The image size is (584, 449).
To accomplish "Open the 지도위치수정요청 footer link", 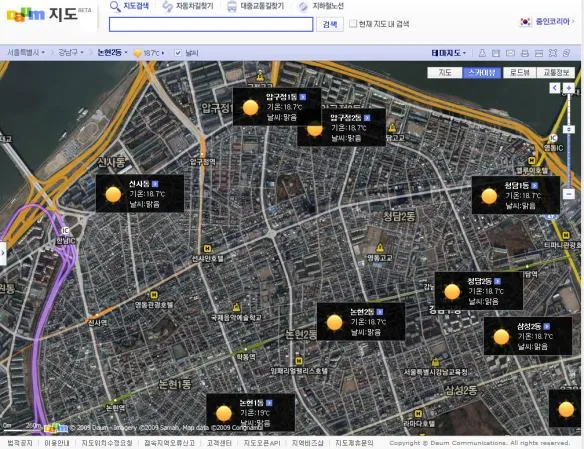I will click(107, 443).
